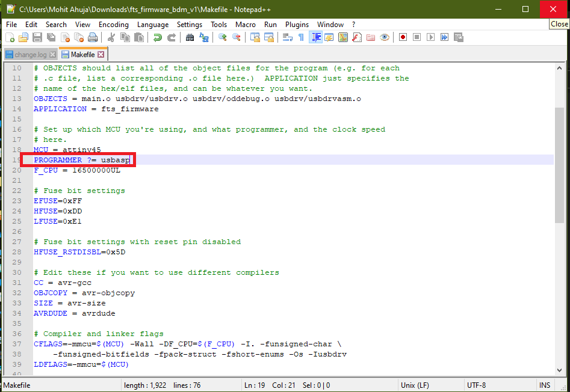Close the change.log tab

[53, 55]
